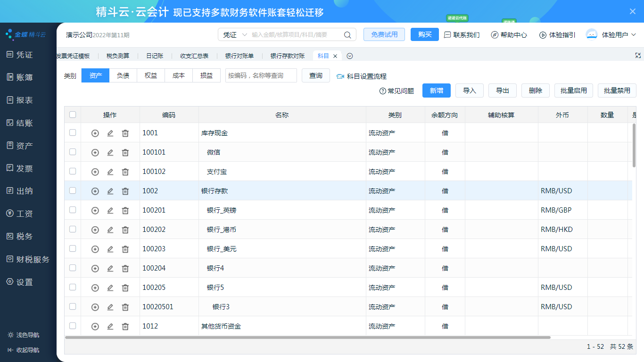Close the 科目 tab
The height and width of the screenshot is (362, 644).
click(x=335, y=56)
